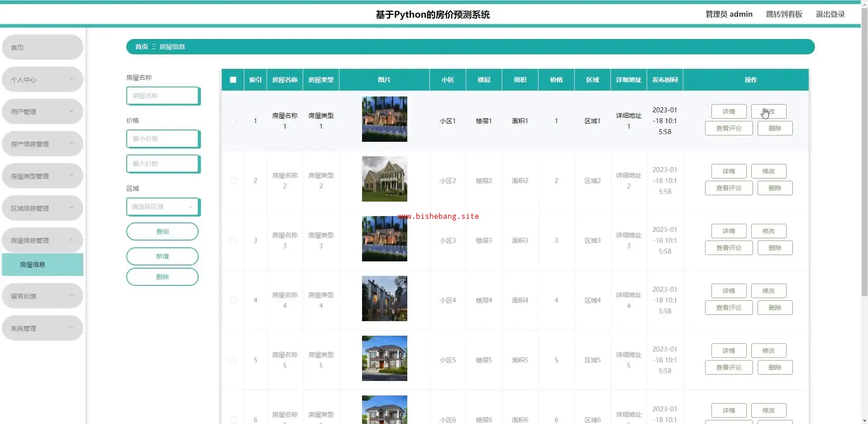Select 房屋信息 submenu item
Screen dimensions: 868x424
pyautogui.click(x=42, y=265)
